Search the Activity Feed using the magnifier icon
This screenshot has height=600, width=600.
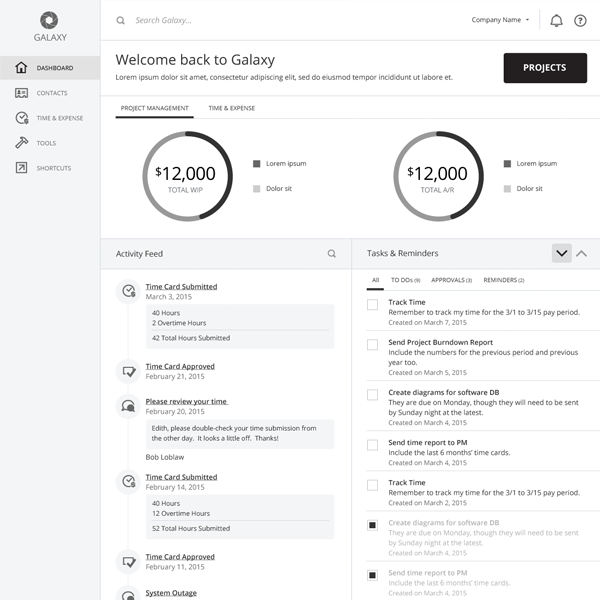332,253
